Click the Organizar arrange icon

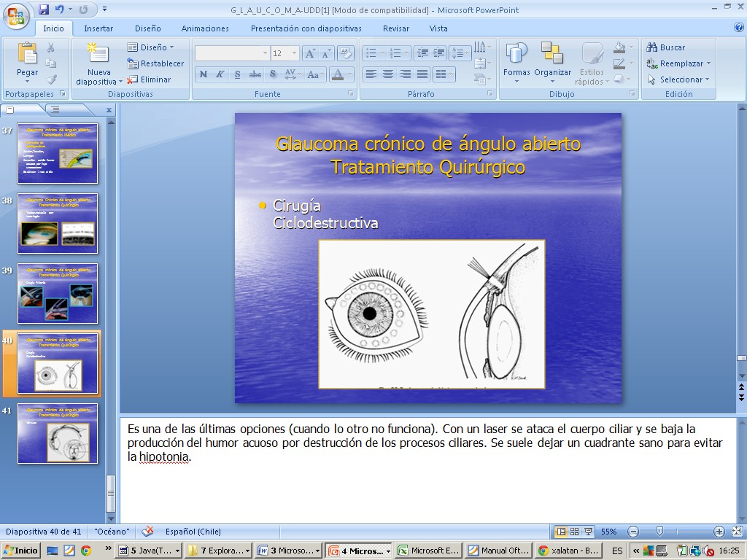552,54
